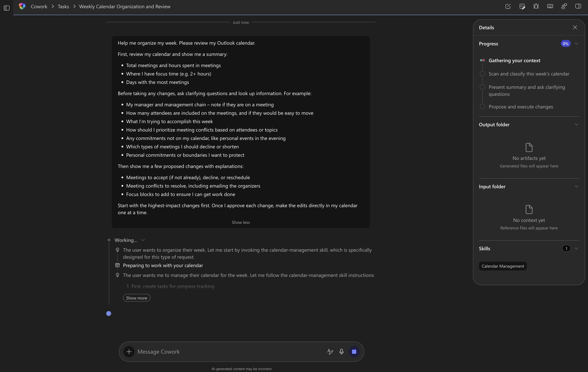
Task: Toggle the left sidebar panel icon
Action: (7, 8)
